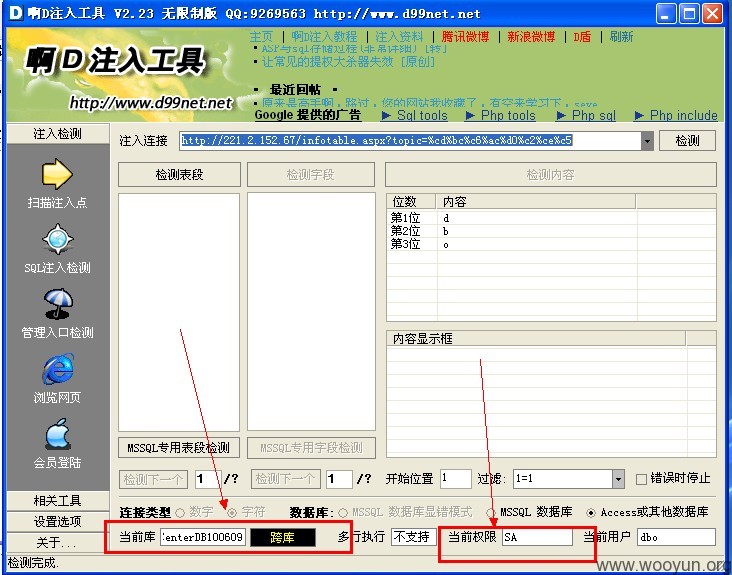Open the 相关工具 sidebar tab
The height and width of the screenshot is (575, 732).
point(58,501)
